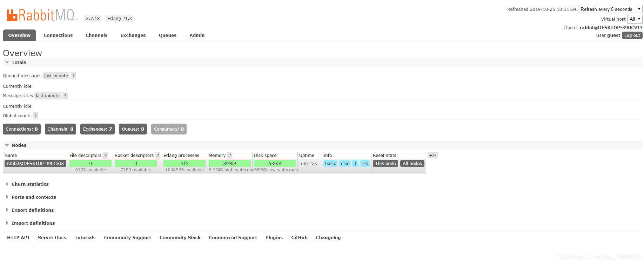The width and height of the screenshot is (644, 263).
Task: Click the rss info tag
Action: [x=365, y=164]
